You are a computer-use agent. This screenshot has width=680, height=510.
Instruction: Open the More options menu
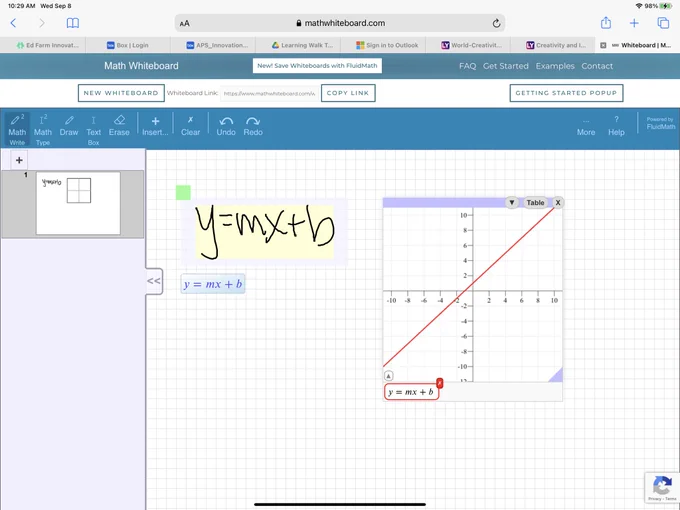[586, 129]
